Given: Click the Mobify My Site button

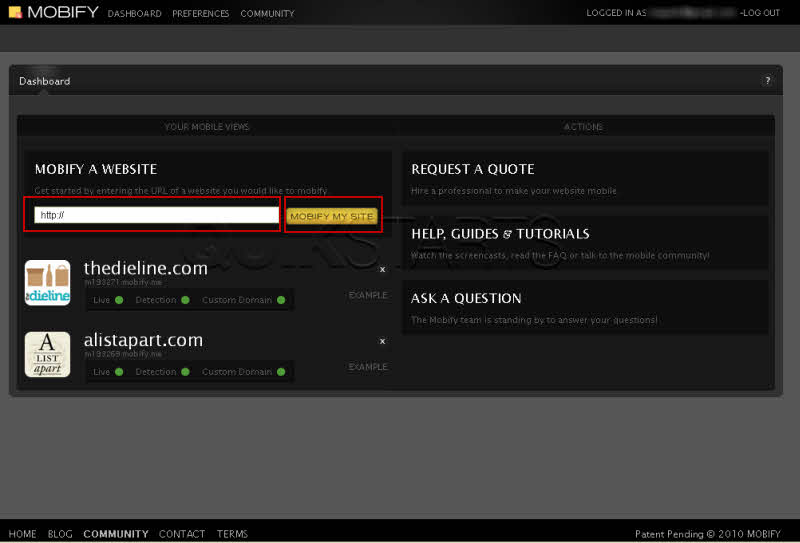Looking at the screenshot, I should pos(332,216).
